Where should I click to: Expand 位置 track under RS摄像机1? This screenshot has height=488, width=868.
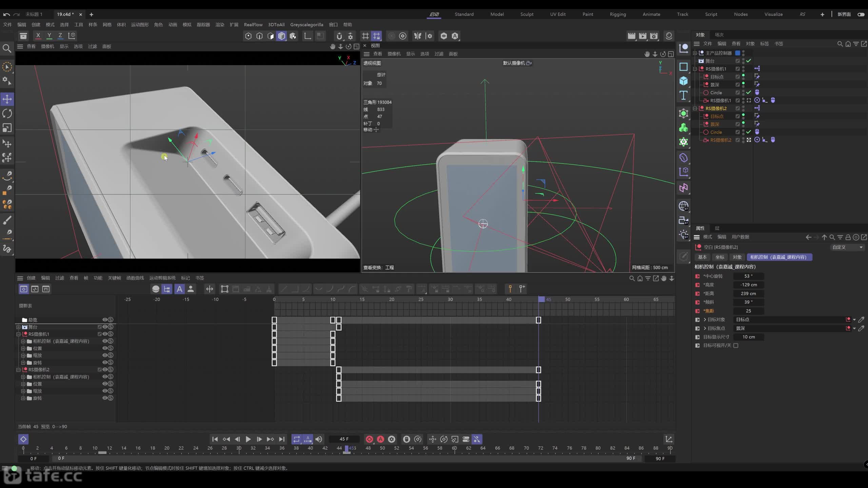[x=23, y=348]
